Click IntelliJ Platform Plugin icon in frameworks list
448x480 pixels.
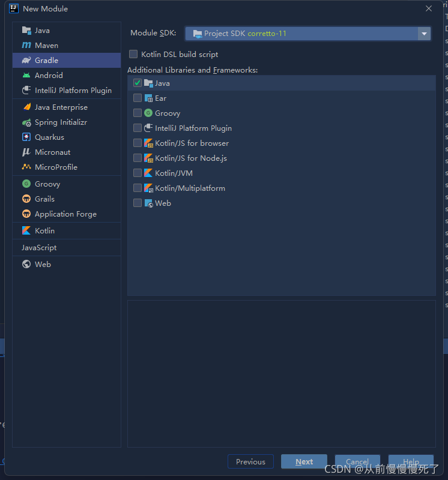(148, 128)
